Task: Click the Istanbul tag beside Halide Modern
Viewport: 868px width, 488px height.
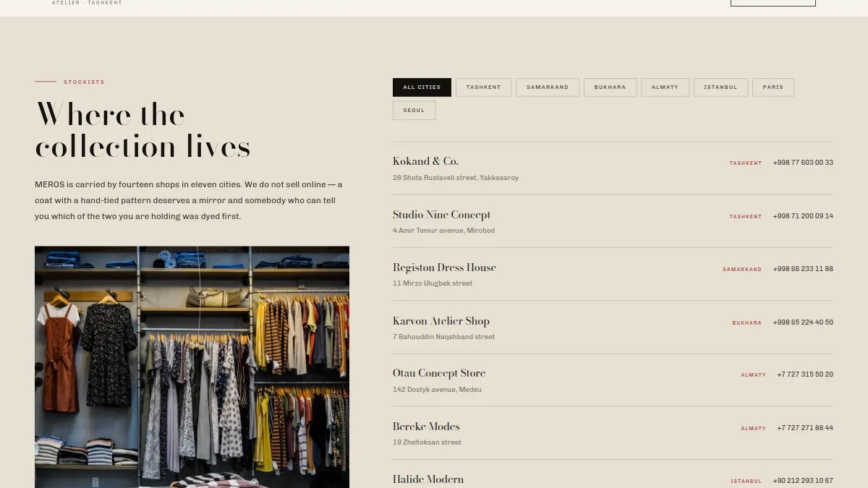Action: [746, 481]
